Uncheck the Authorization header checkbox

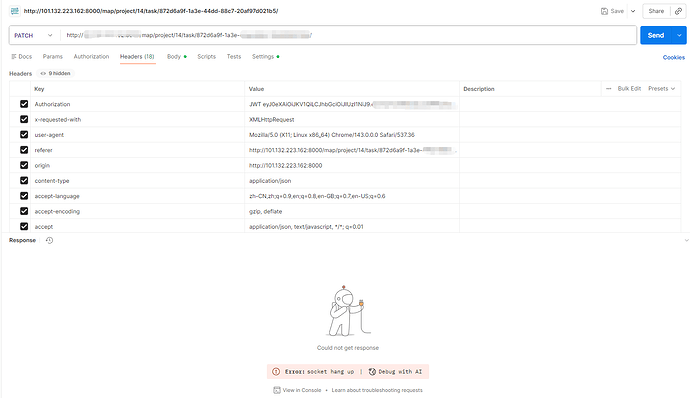click(24, 104)
